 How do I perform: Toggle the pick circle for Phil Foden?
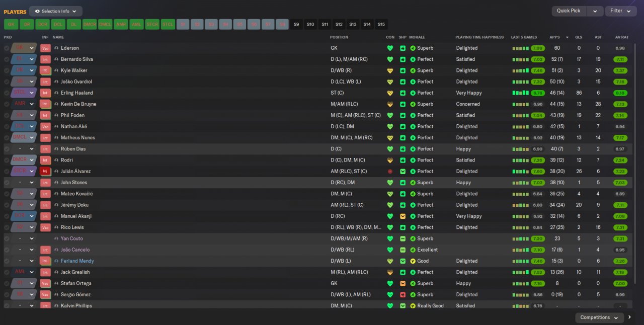pos(7,115)
